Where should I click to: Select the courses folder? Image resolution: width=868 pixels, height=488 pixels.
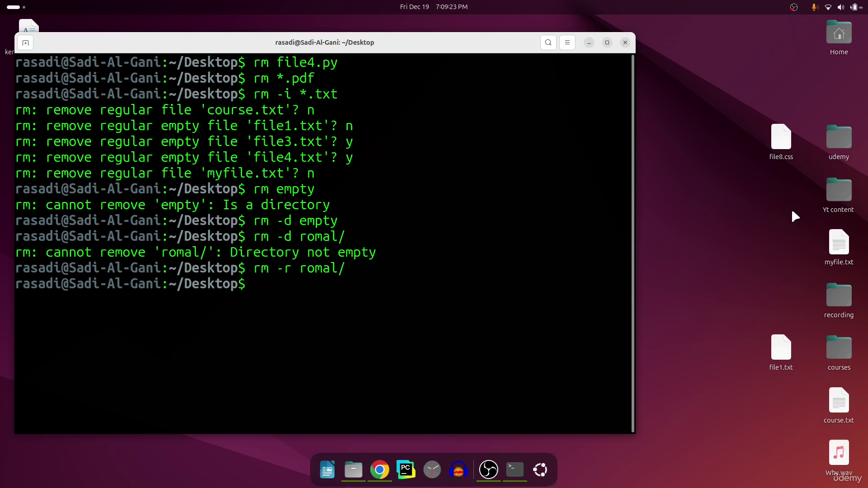click(x=839, y=352)
